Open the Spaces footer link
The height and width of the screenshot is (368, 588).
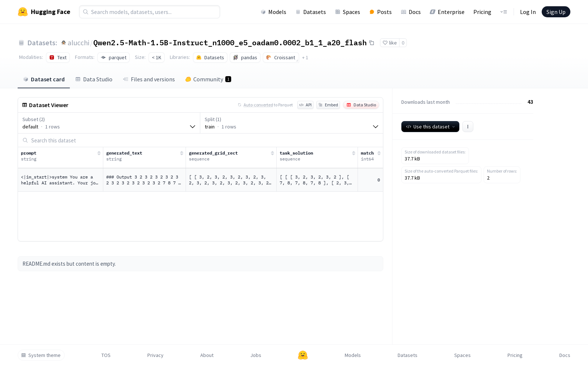click(462, 355)
